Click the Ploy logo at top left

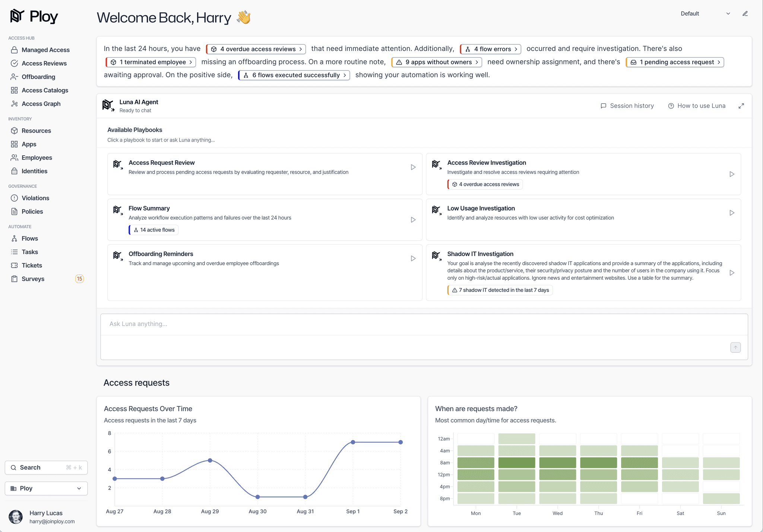tap(34, 16)
